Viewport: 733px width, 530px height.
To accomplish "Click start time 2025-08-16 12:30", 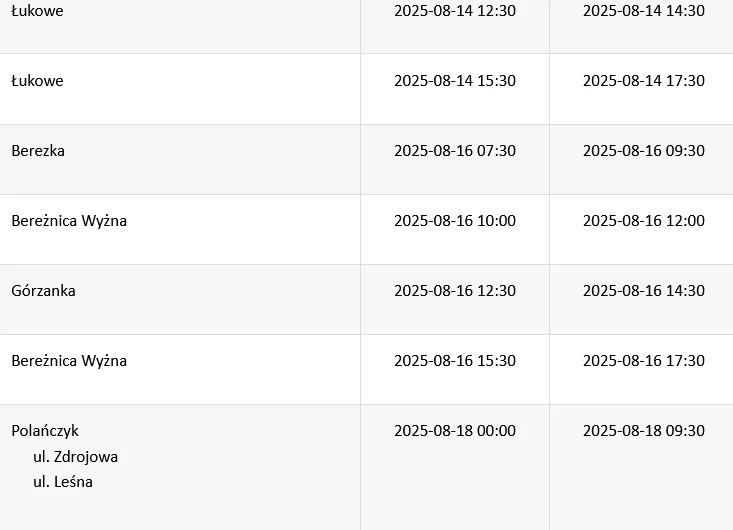I will click(x=455, y=291).
